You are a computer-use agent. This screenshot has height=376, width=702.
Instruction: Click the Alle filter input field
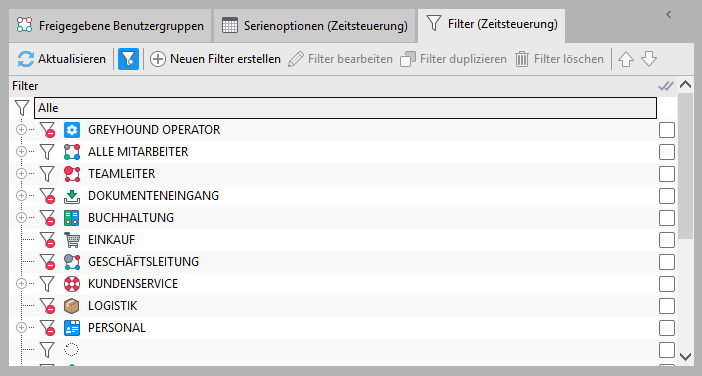click(346, 108)
